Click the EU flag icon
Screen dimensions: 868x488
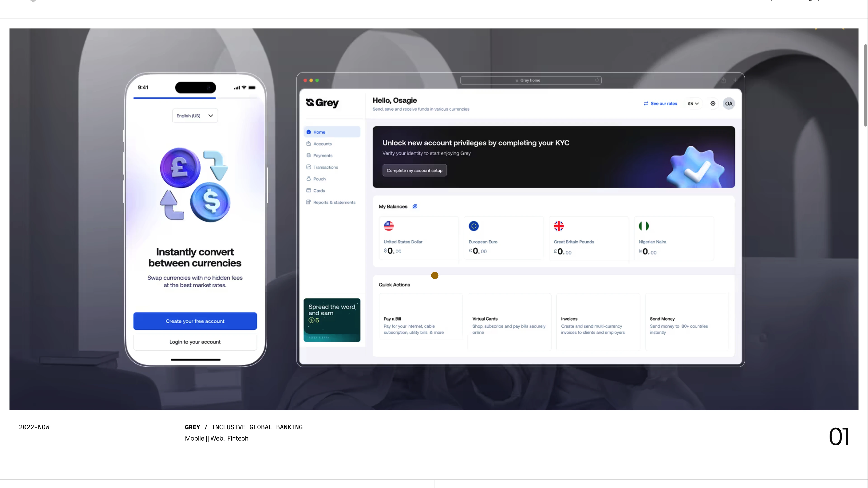click(x=474, y=226)
